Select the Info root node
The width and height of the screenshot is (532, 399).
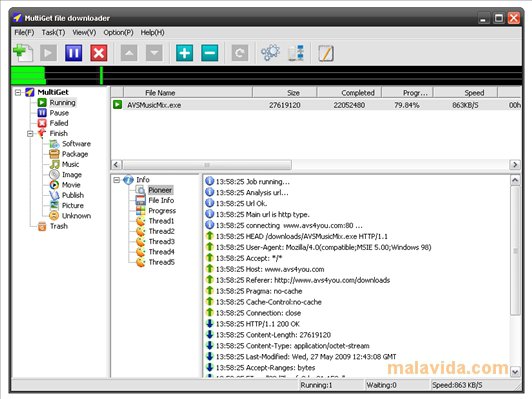[x=143, y=179]
